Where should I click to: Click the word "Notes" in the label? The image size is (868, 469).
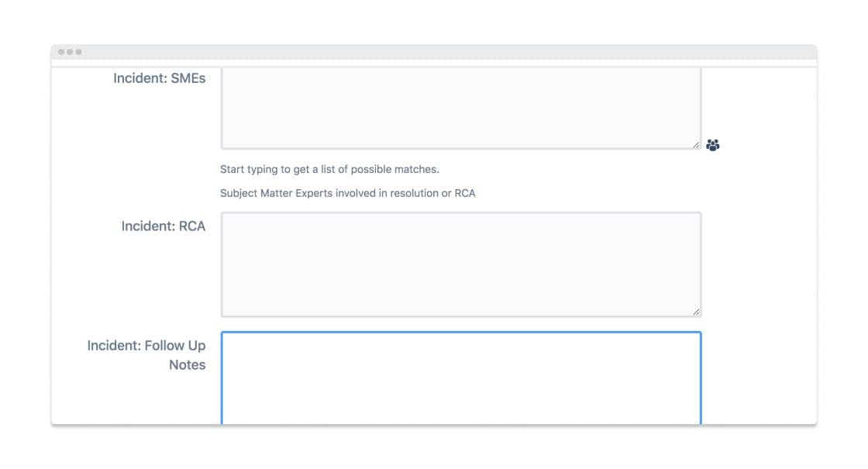pyautogui.click(x=187, y=365)
